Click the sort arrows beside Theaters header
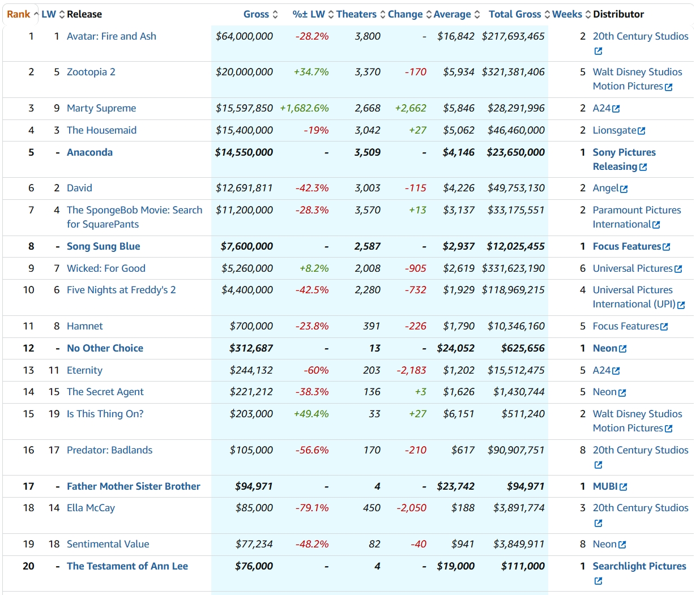The height and width of the screenshot is (595, 700). click(x=383, y=15)
